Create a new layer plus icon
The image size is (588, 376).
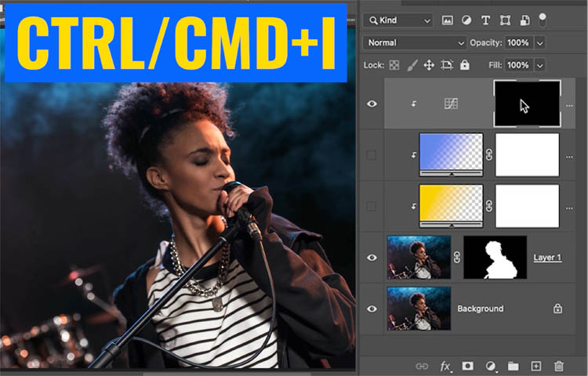pos(536,366)
